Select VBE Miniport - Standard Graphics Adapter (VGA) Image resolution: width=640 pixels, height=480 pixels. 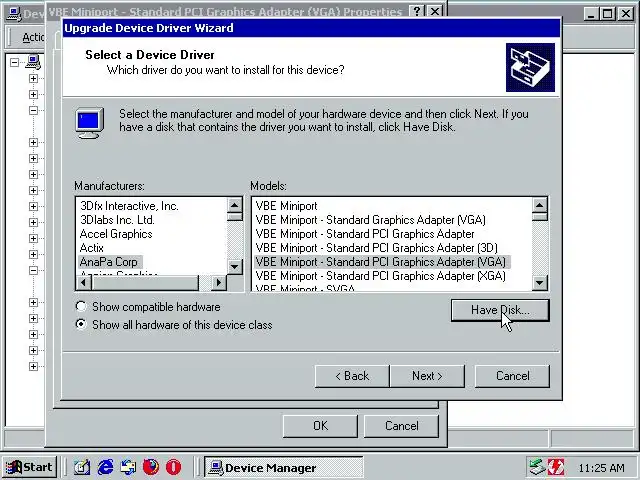(371, 220)
